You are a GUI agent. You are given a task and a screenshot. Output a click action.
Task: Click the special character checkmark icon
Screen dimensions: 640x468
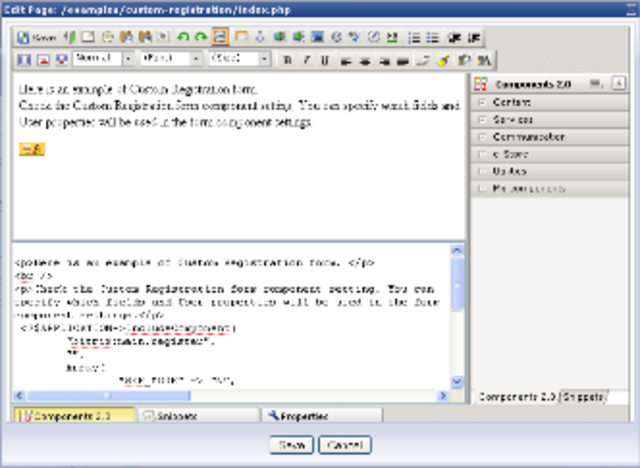(x=354, y=37)
